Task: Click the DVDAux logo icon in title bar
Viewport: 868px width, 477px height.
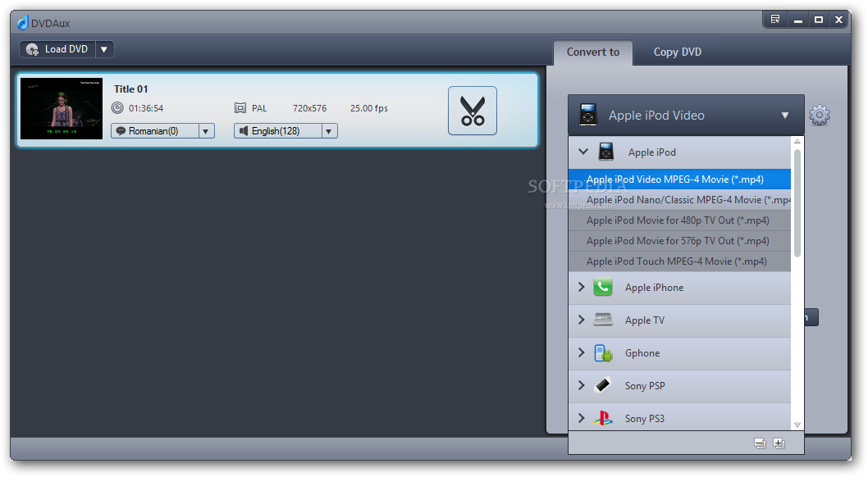Action: point(22,23)
